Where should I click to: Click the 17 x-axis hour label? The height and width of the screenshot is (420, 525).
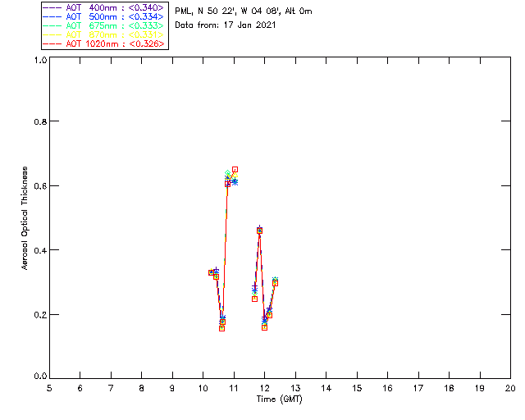[x=418, y=388]
